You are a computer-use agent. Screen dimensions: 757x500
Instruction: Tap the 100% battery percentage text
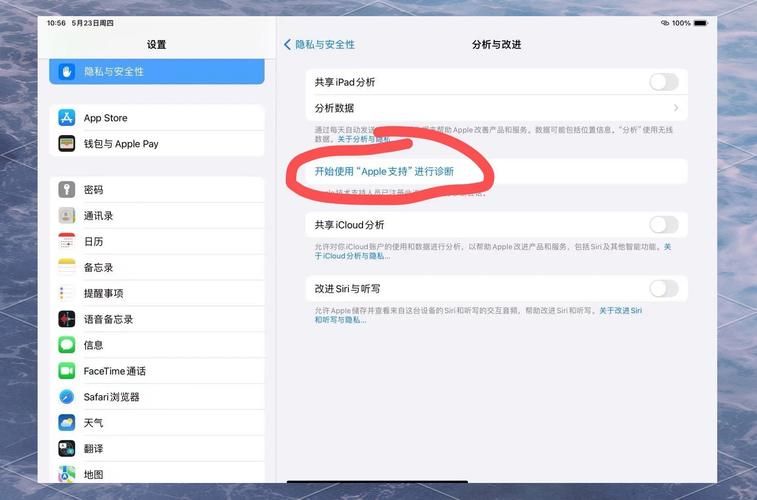coord(681,23)
